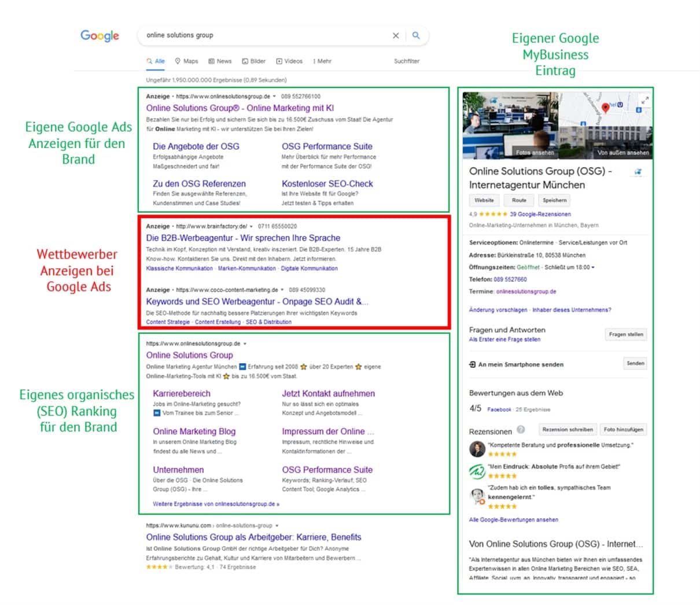This screenshot has width=700, height=605.
Task: Click the Route button
Action: click(519, 200)
